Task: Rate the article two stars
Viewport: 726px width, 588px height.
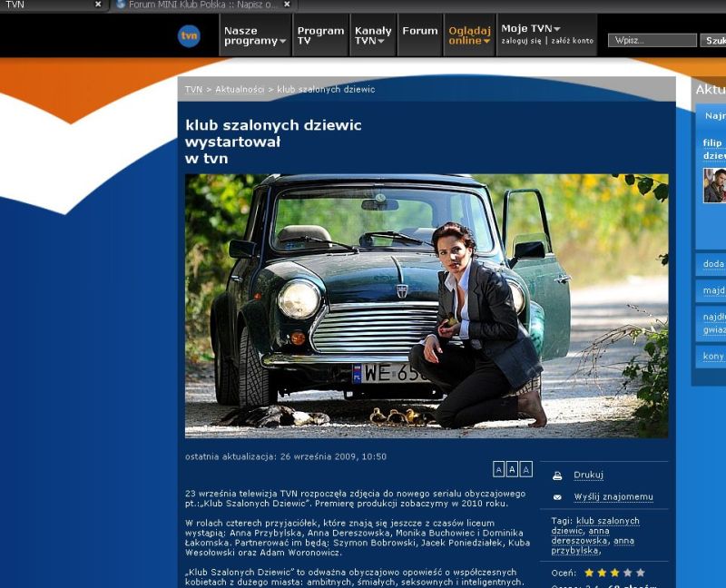Action: point(602,573)
